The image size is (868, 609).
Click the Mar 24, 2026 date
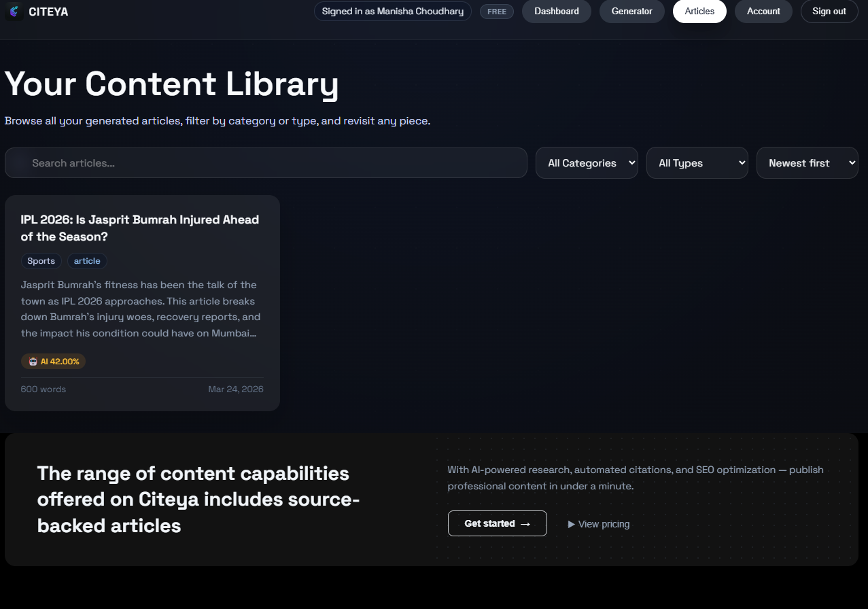236,389
